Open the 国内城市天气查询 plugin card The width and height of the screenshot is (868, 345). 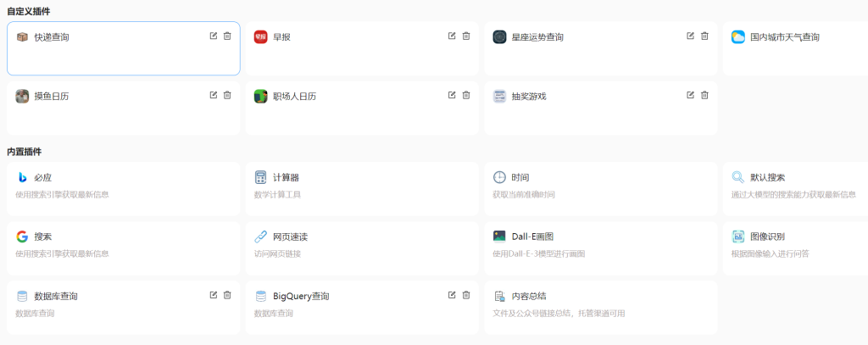(x=794, y=47)
